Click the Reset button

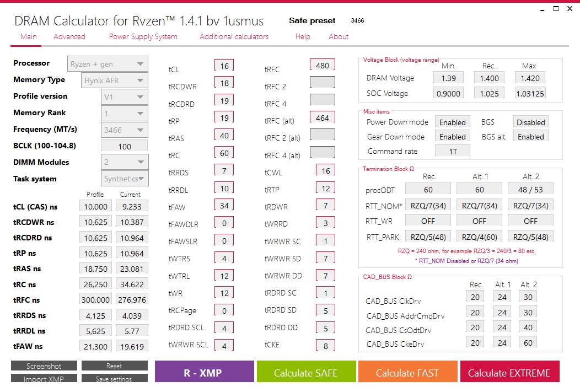[114, 366]
